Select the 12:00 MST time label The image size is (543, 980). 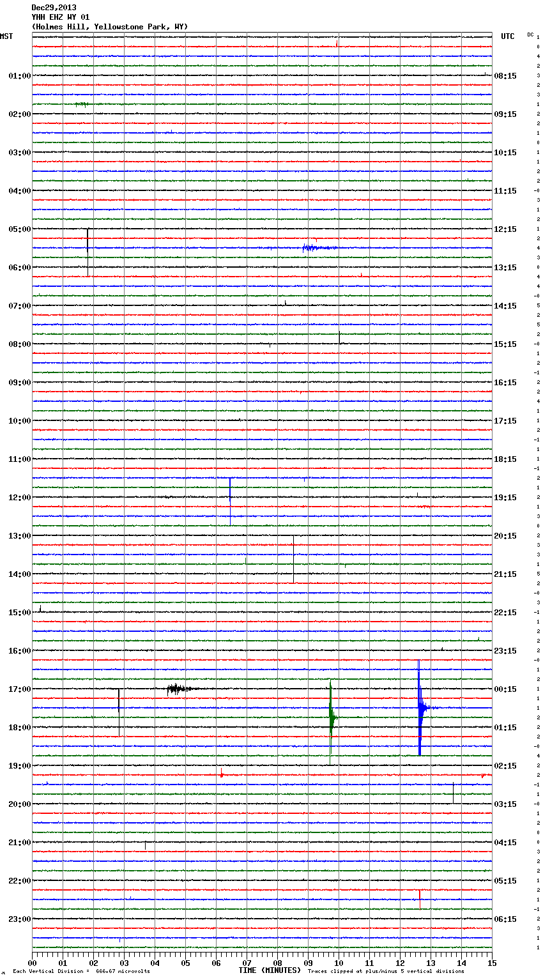tap(20, 498)
